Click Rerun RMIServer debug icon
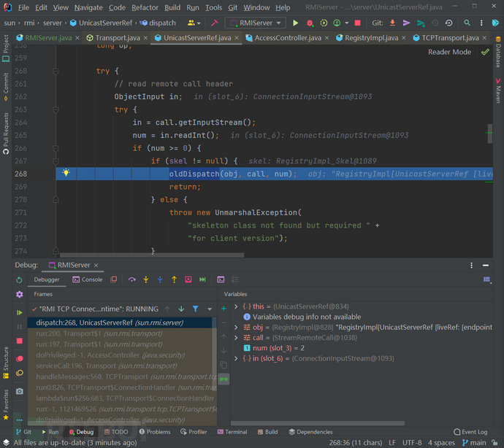The width and height of the screenshot is (504, 448). pyautogui.click(x=19, y=280)
